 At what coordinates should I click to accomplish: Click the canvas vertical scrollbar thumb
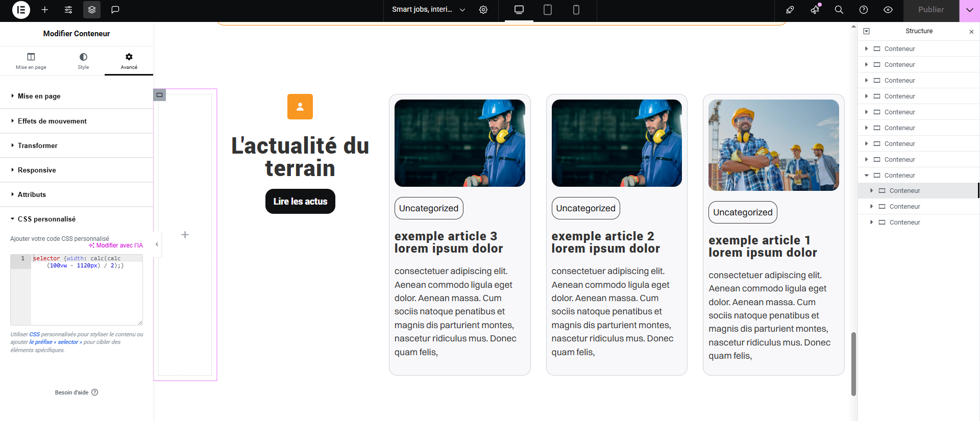pyautogui.click(x=853, y=364)
